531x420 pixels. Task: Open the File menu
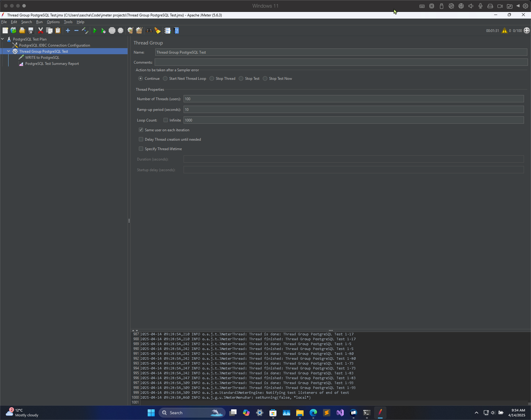coord(4,22)
